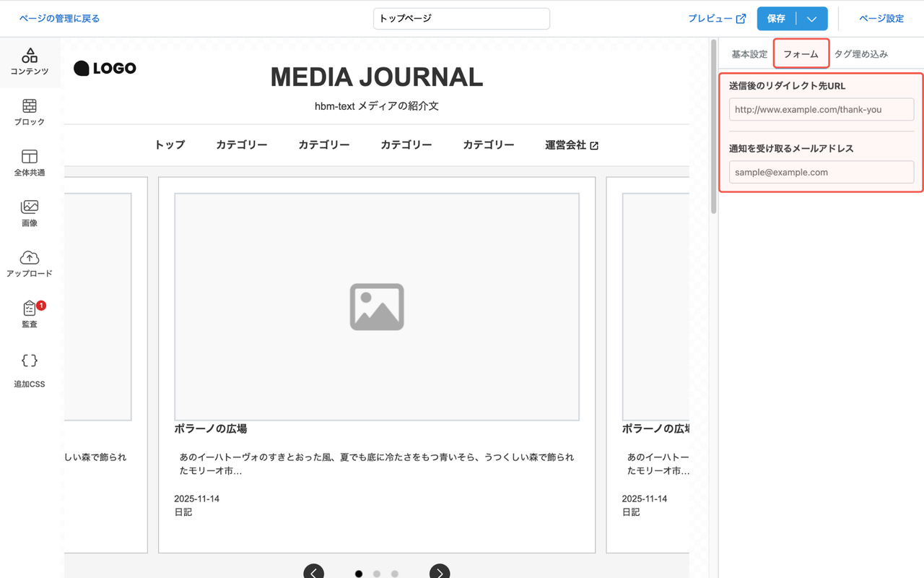The image size is (924, 578).
Task: Switch to the タグ埋め込み tab
Action: click(861, 54)
